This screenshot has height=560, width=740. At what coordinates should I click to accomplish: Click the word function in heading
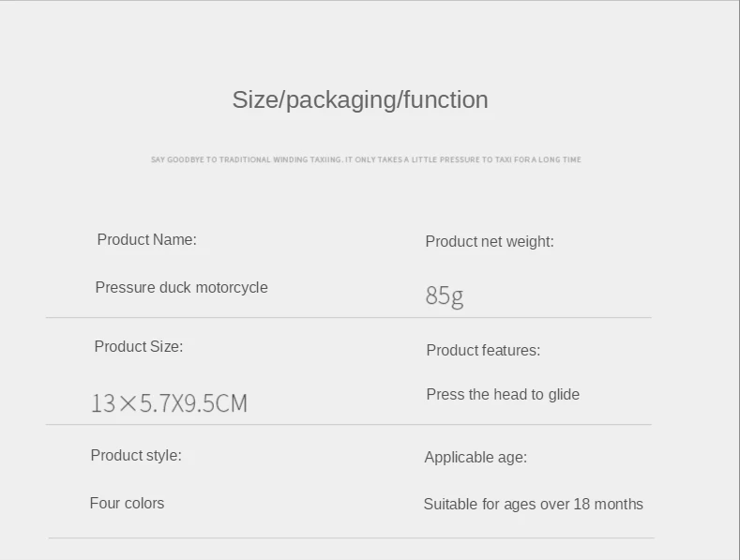[446, 100]
